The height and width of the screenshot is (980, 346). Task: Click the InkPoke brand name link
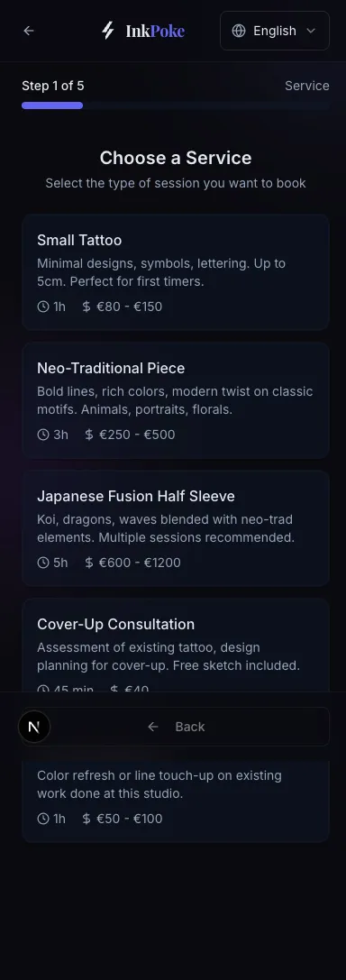[x=155, y=31]
